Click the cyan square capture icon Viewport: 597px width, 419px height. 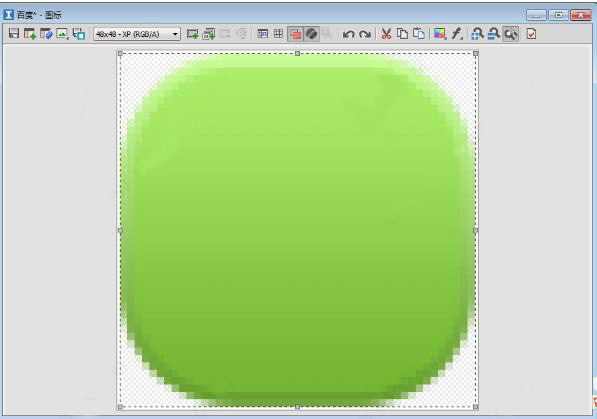tap(78, 34)
